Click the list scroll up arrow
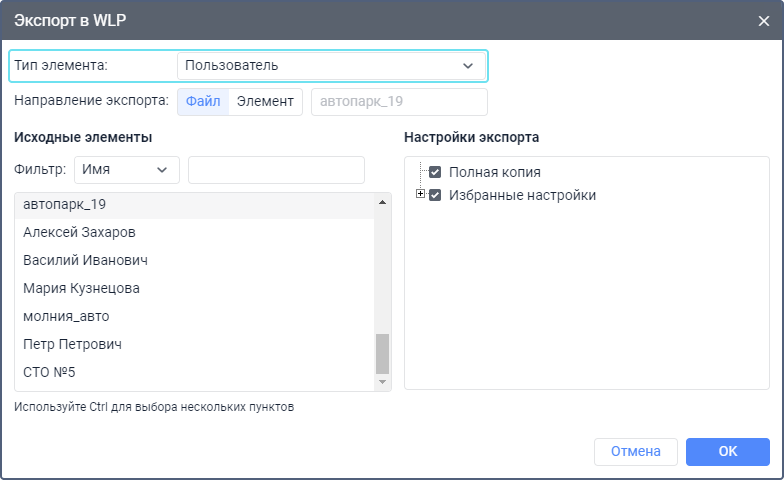 pos(382,202)
